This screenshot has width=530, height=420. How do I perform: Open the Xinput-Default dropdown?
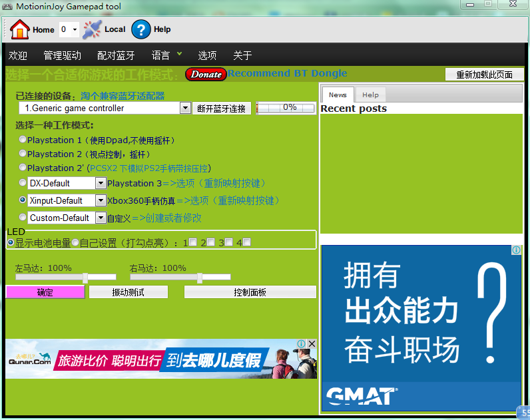click(x=101, y=200)
